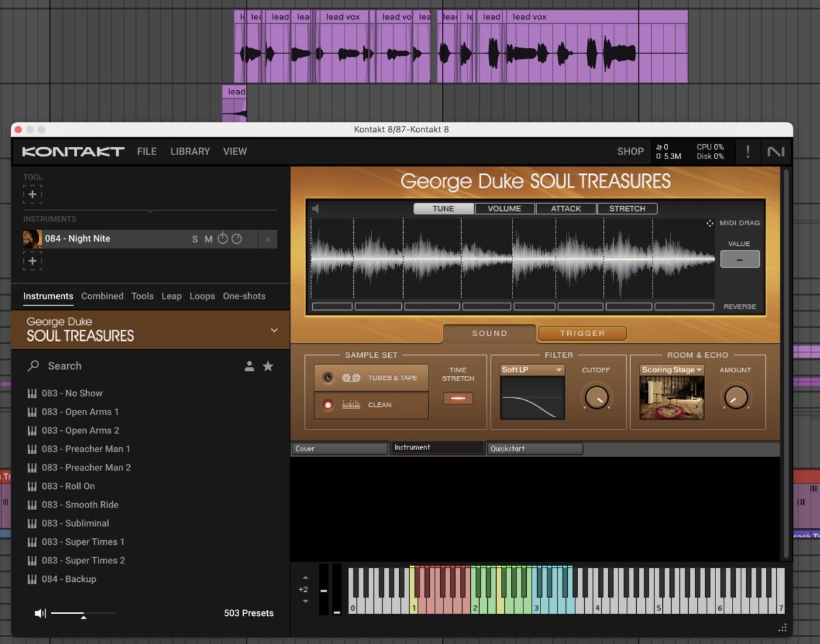Click the piano icon beside 084 - Backup
Screen dimensions: 820x644
[31, 579]
